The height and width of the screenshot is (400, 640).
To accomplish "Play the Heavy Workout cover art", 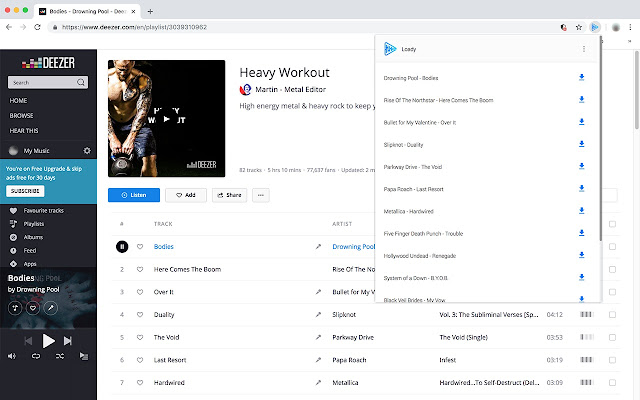I will (x=167, y=119).
